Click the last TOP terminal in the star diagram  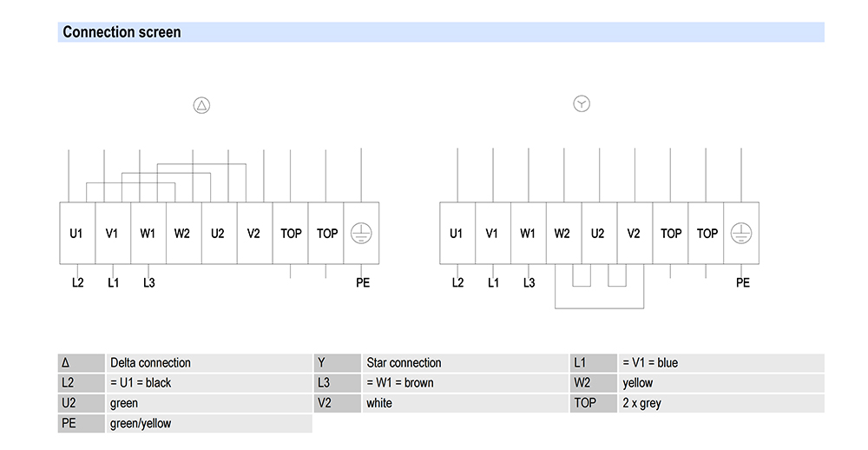point(707,234)
